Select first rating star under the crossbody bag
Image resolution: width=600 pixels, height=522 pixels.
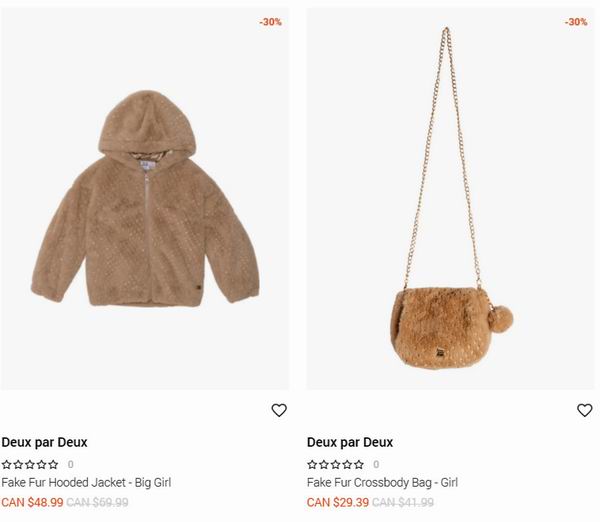(x=312, y=465)
